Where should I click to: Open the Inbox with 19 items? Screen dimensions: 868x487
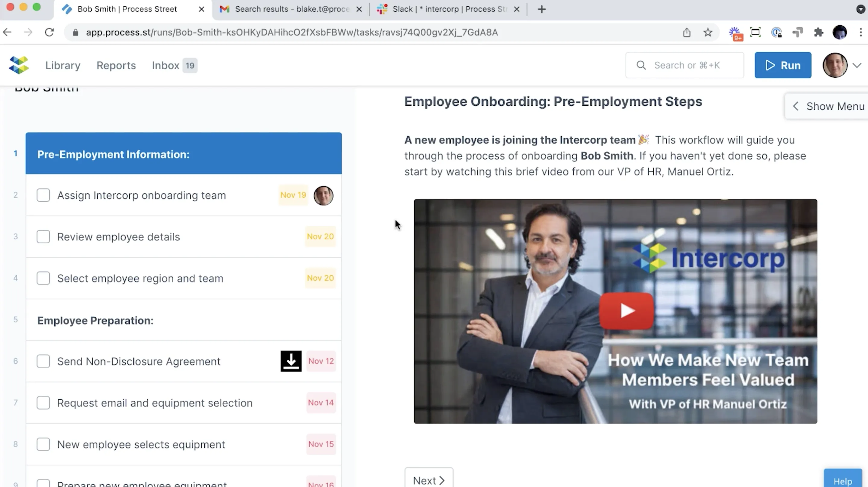pyautogui.click(x=174, y=65)
